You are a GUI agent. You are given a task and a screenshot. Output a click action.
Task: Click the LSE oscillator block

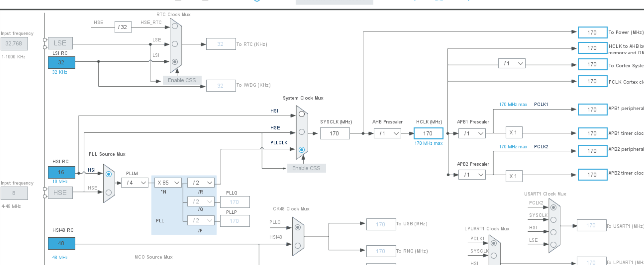pos(60,43)
